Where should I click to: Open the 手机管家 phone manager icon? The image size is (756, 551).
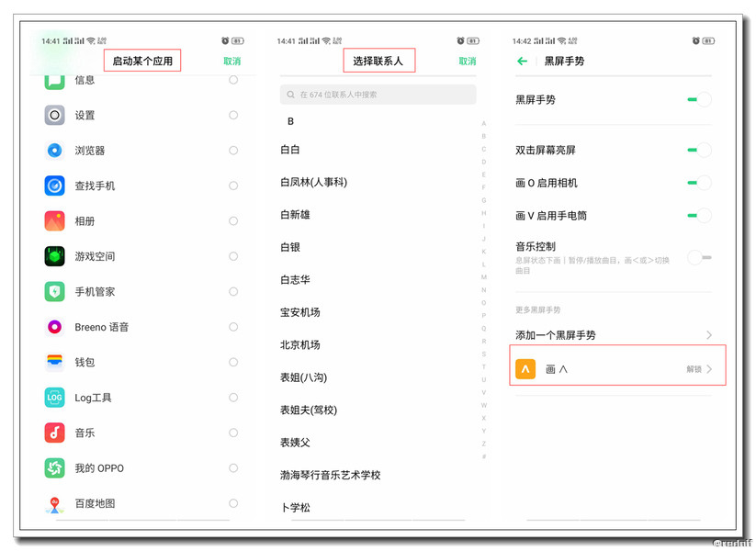57,291
